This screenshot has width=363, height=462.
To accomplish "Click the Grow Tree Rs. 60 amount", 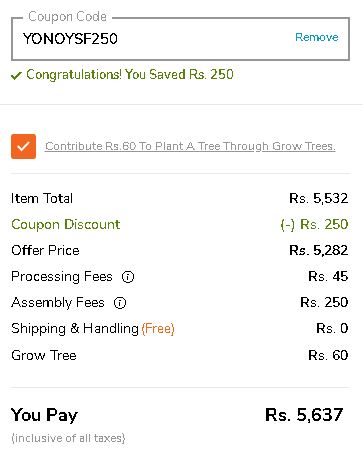I will [x=328, y=355].
